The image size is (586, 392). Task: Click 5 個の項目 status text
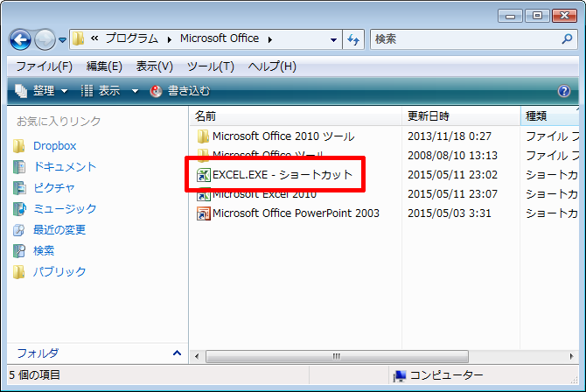point(34,374)
